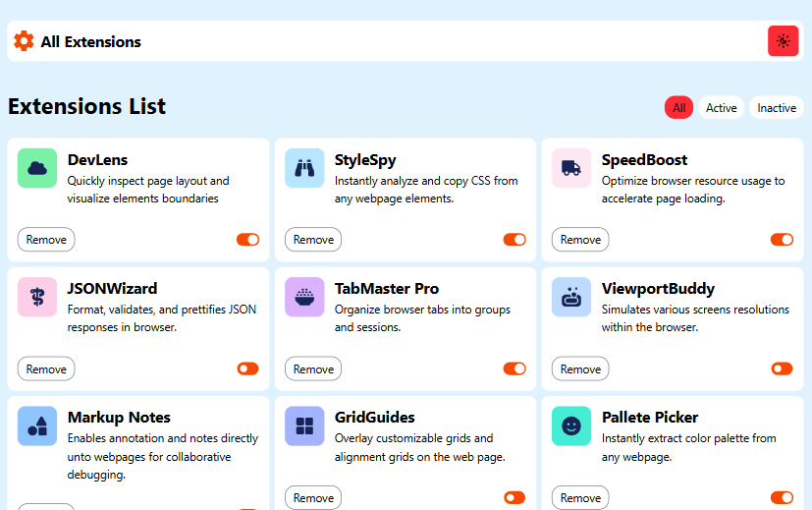
Task: Click 'Format, validates, and prettifies JSON' text
Action: coord(162,318)
